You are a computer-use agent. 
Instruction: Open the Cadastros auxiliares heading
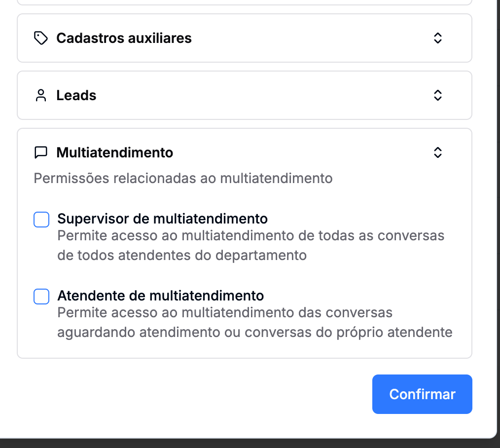coord(124,38)
